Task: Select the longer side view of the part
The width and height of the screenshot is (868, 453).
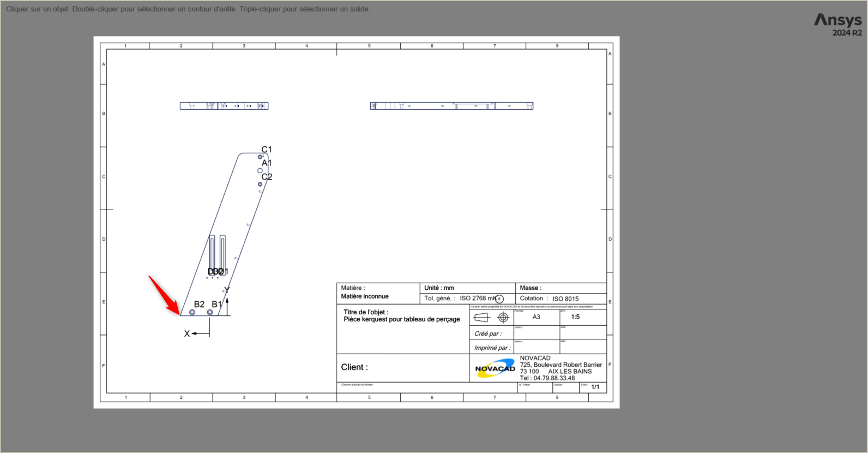Action: [x=451, y=106]
